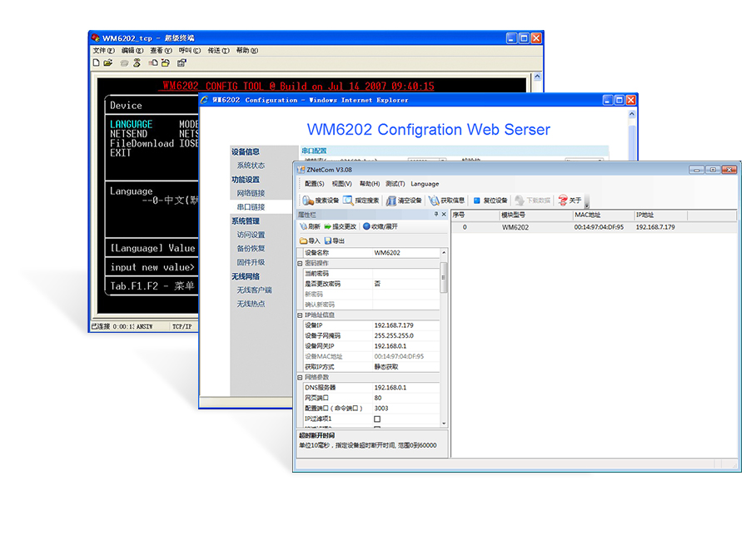Click the Disconnect icon in 超级终端 toolbar
This screenshot has height=560, width=756.
point(137,62)
